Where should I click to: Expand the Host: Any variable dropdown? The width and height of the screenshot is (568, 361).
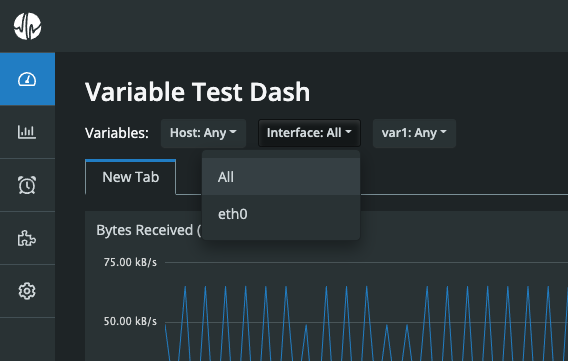tap(203, 133)
